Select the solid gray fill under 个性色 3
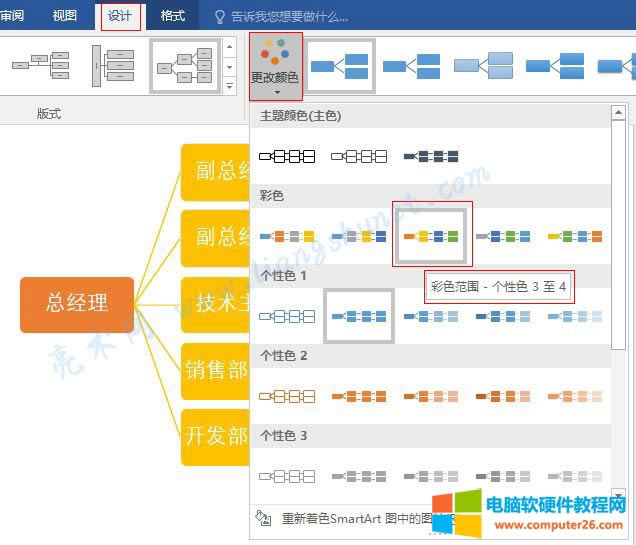 click(359, 476)
